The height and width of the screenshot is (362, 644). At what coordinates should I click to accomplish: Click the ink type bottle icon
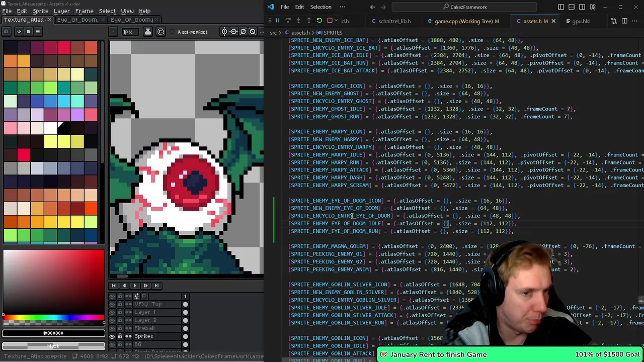tap(147, 32)
